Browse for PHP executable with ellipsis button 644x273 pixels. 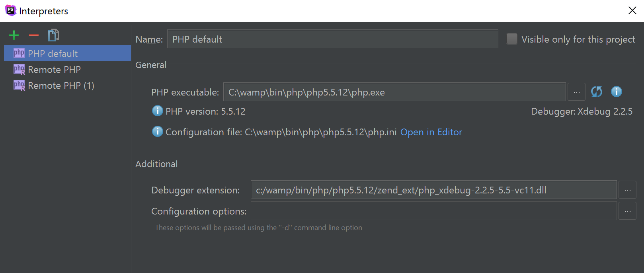[x=576, y=92]
